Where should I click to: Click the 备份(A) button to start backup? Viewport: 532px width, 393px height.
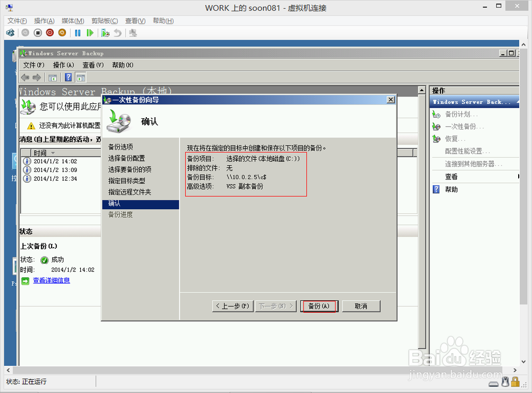[319, 306]
